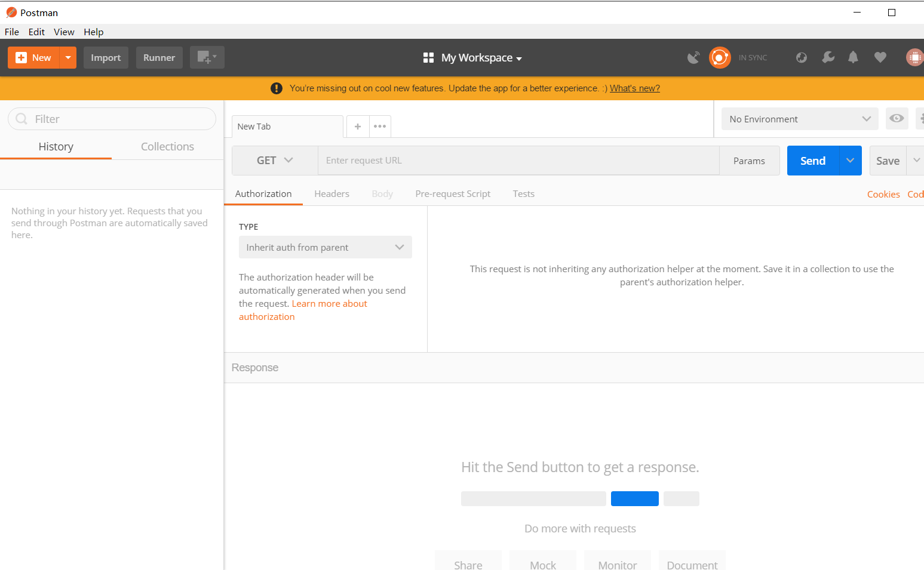
Task: Click the warning icon in update banner
Action: coord(277,88)
